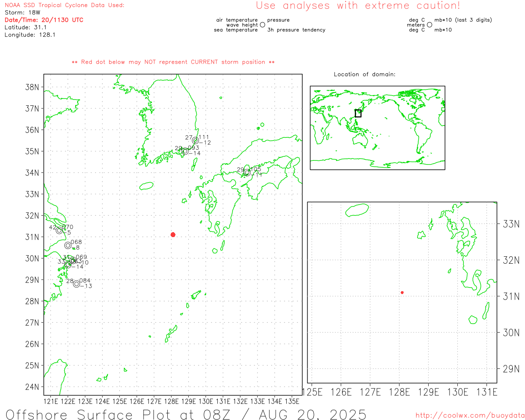The width and height of the screenshot is (525, 420).
Task: Click the 131E label on zoomed inset map
Action: click(486, 392)
